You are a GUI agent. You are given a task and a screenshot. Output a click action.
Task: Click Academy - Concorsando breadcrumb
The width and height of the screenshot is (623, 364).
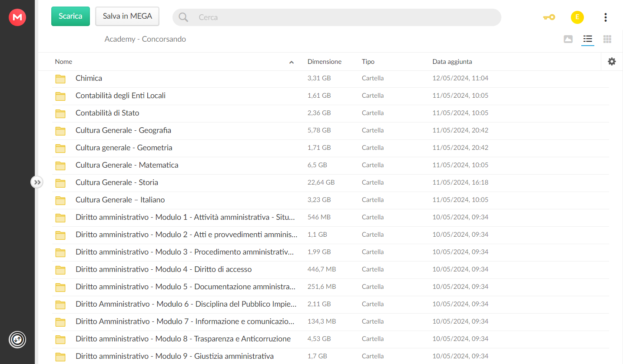145,39
